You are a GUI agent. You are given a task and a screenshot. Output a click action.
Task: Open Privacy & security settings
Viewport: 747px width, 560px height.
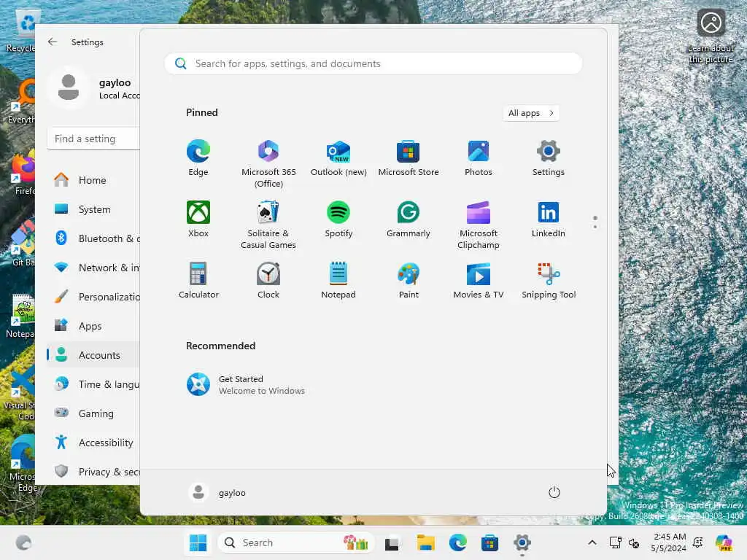coord(93,472)
